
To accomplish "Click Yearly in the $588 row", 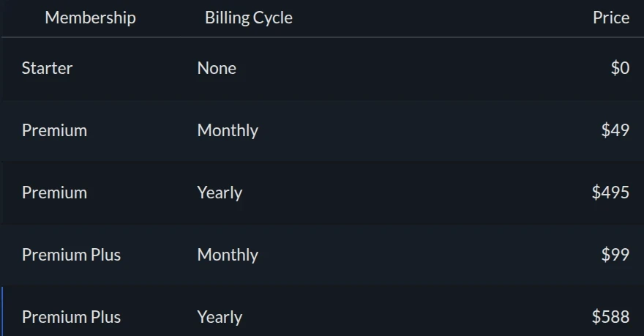I will point(220,317).
